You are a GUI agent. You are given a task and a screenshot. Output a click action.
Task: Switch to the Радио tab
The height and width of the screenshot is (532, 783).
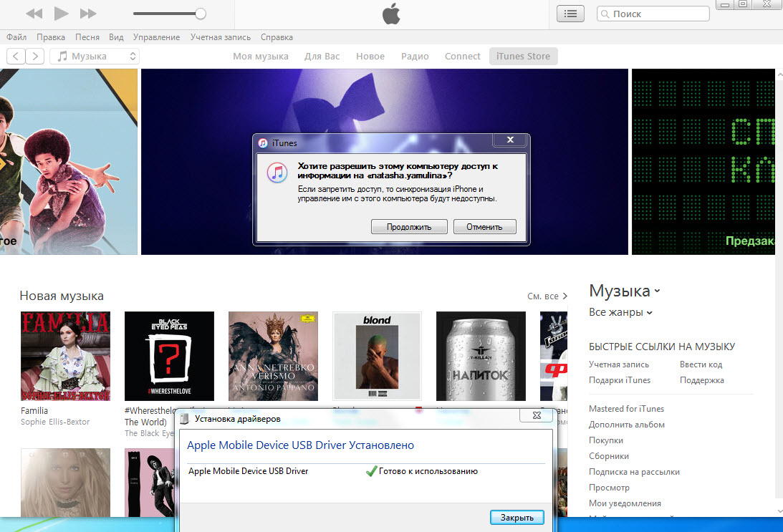click(x=415, y=57)
